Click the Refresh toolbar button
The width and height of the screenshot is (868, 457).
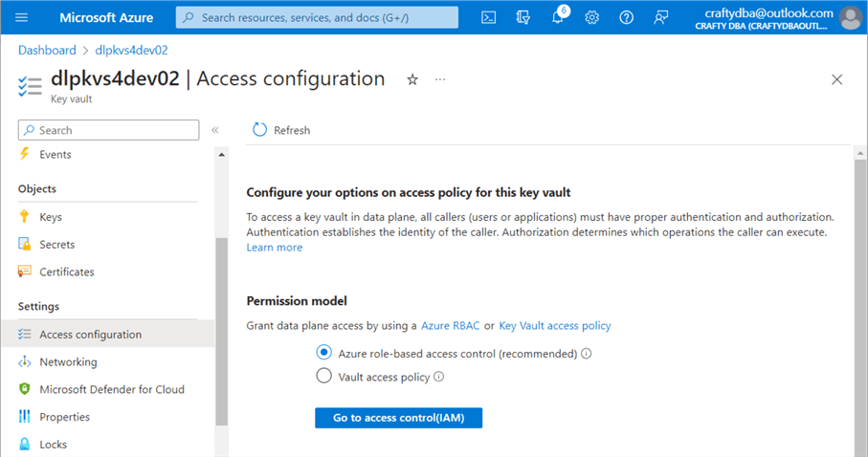pos(281,130)
